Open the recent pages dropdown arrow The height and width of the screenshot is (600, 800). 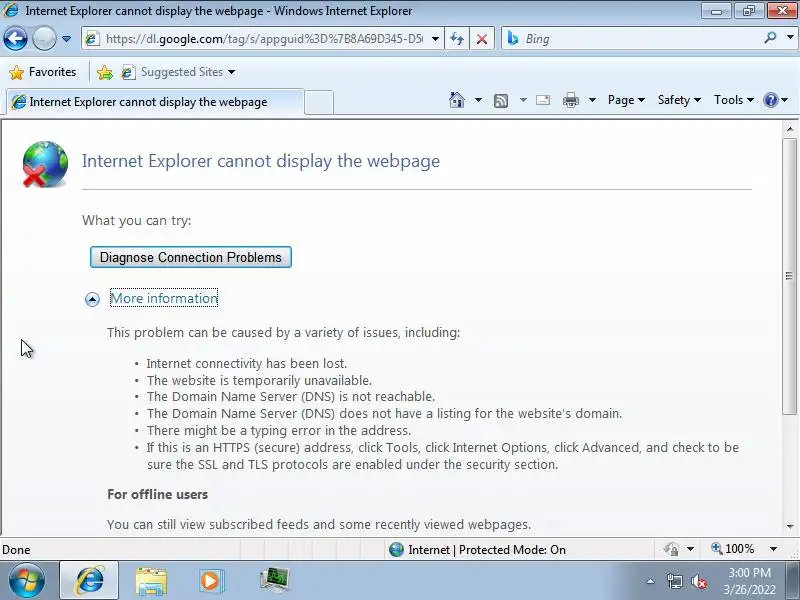tap(66, 39)
